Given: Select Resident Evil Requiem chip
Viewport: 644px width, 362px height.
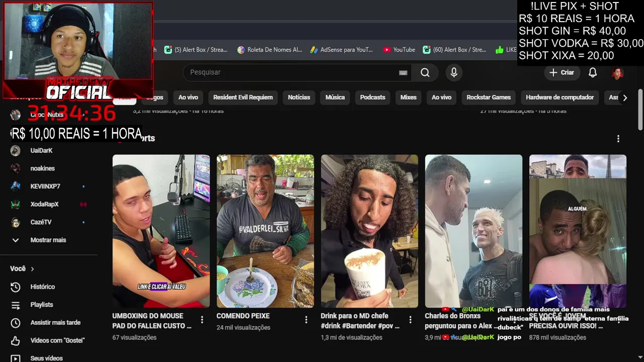Looking at the screenshot, I should click(243, 98).
